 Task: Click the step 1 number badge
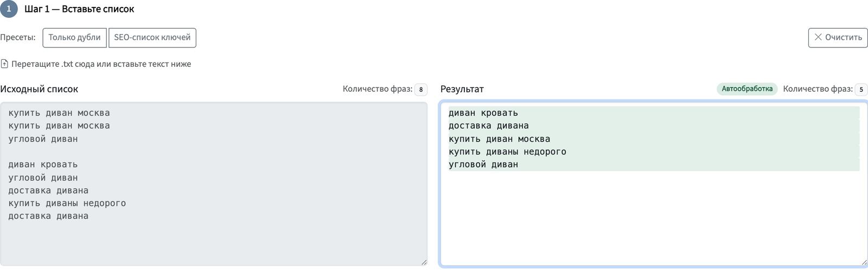point(9,9)
